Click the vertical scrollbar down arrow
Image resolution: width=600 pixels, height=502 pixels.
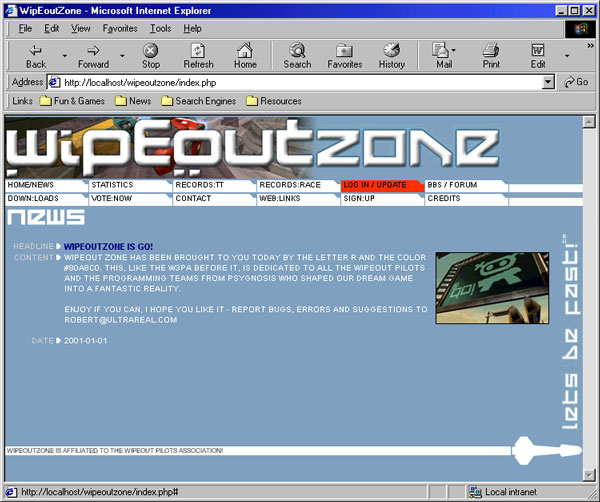click(589, 475)
